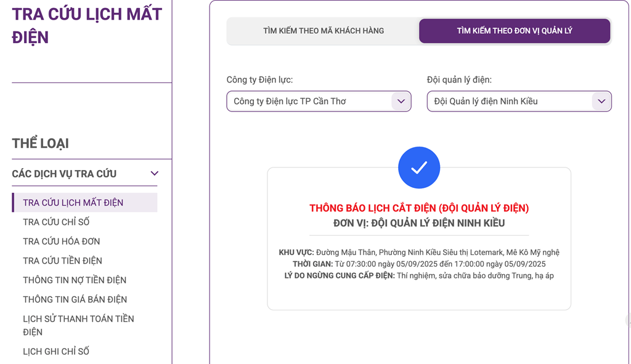Switch to TÌM KIẾM THEO MÃ KHÁCH HÀNG tab
631x364 pixels.
pos(324,31)
